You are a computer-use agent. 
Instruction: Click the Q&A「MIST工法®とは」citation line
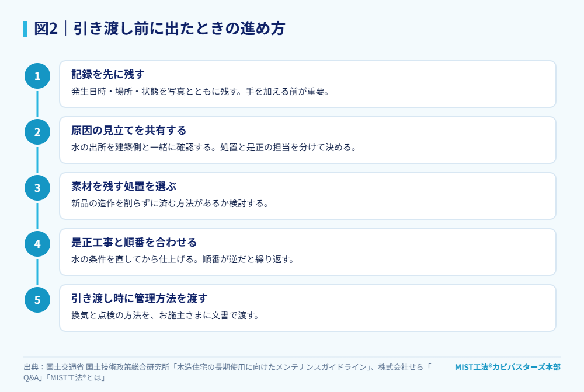(64, 378)
